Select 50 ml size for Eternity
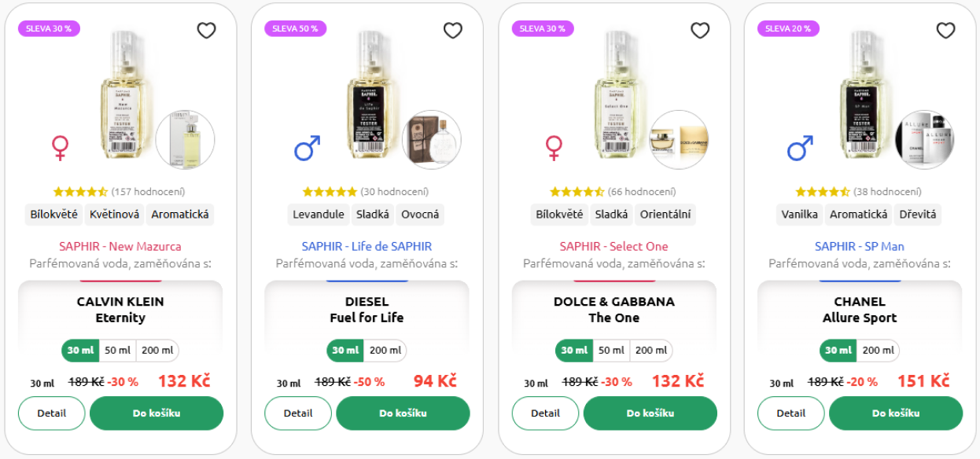The height and width of the screenshot is (459, 980). (x=117, y=351)
